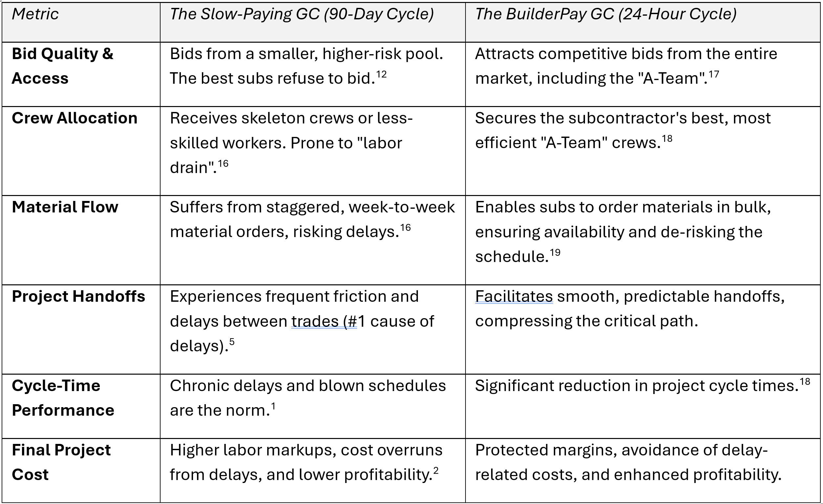
Task: Open footnote 5 after "delays)"
Action: (232, 342)
